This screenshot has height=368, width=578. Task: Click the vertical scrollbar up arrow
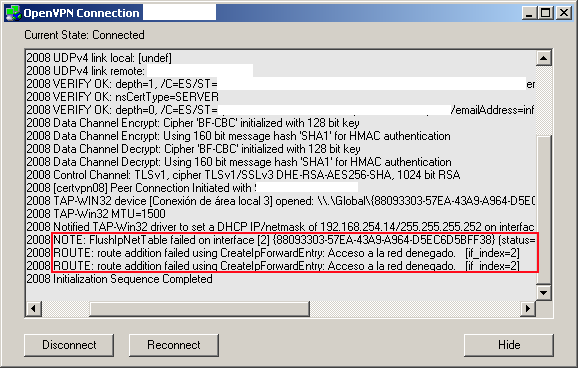pyautogui.click(x=544, y=58)
